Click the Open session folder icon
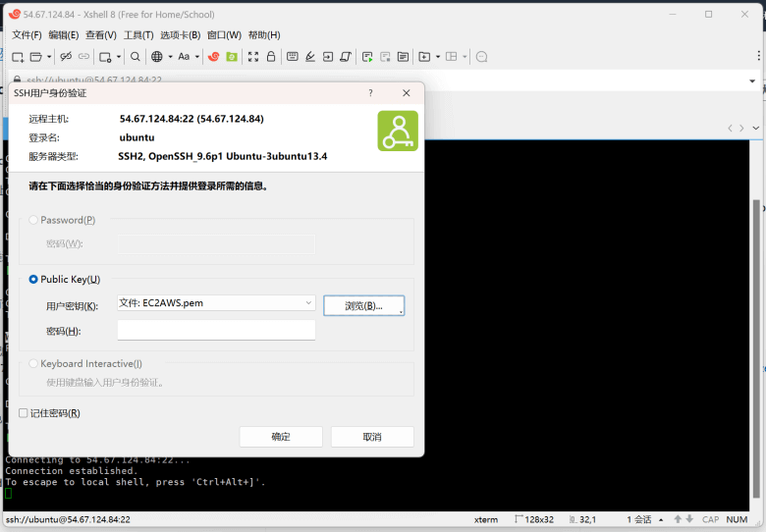The image size is (766, 532). click(x=36, y=57)
